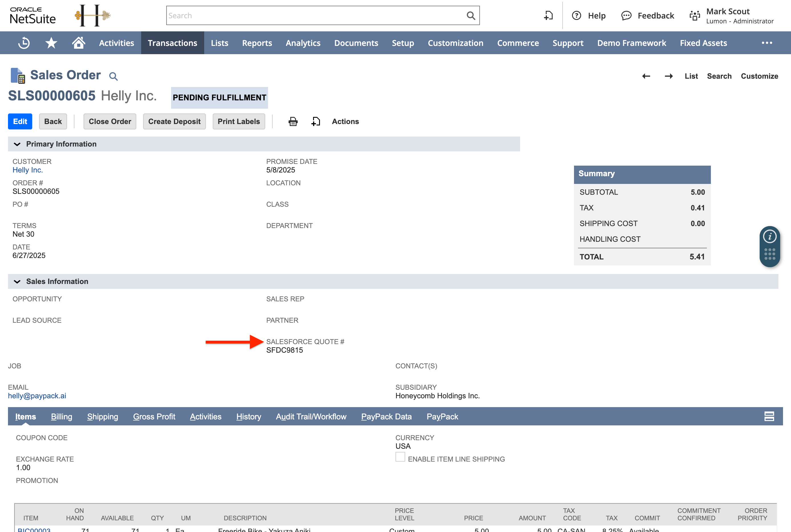Open the Helly Inc. customer link

click(x=27, y=170)
